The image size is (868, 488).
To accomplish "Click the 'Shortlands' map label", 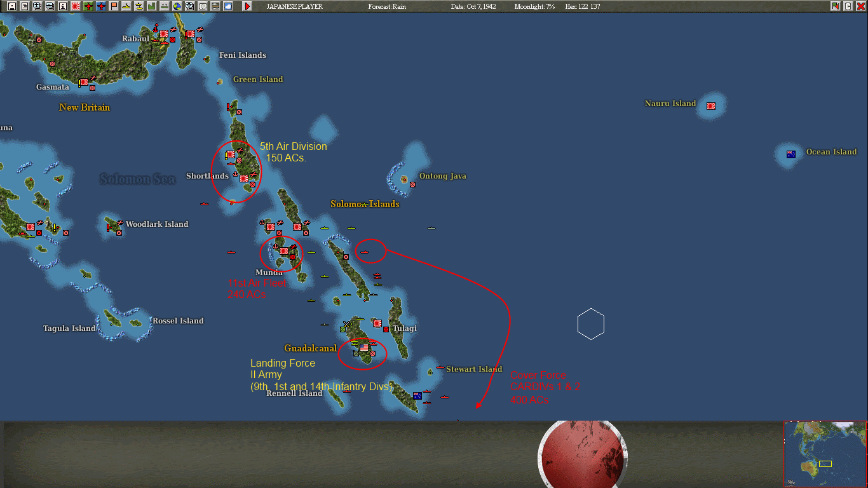I will [207, 176].
